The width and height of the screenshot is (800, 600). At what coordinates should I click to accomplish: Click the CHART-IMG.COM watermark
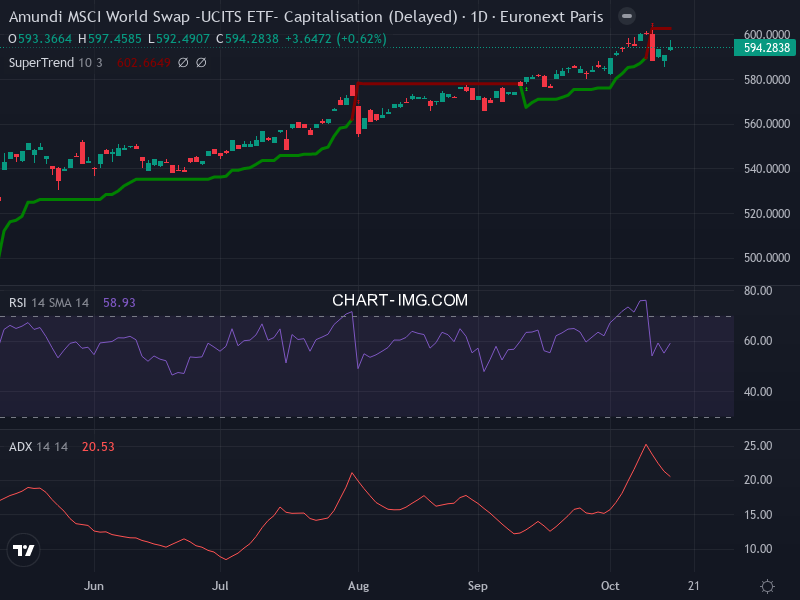click(400, 300)
